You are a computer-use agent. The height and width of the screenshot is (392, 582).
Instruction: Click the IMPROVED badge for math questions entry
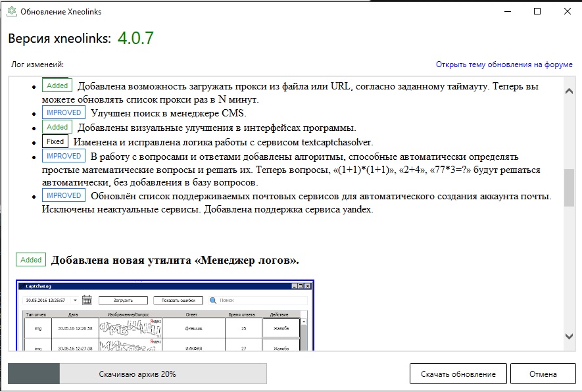tap(64, 156)
